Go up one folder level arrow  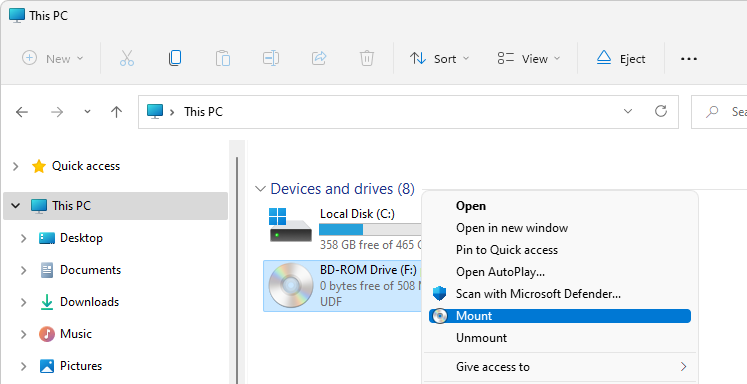click(x=116, y=112)
